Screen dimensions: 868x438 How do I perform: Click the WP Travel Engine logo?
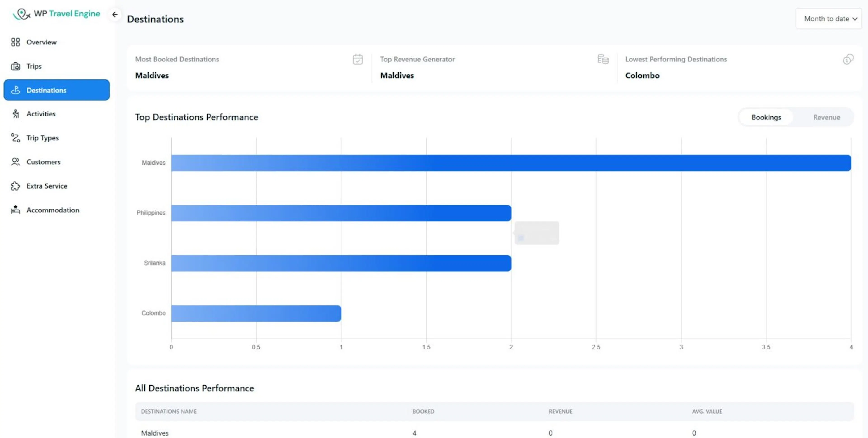click(x=56, y=14)
